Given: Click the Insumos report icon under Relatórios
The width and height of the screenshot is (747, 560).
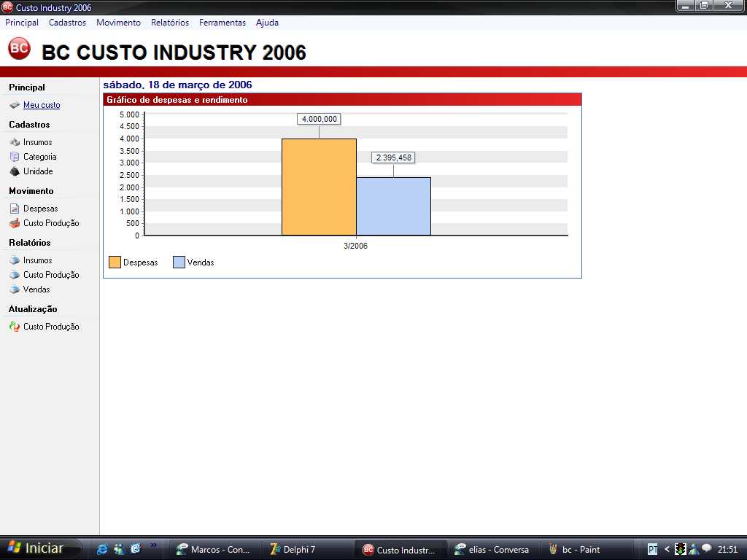Looking at the screenshot, I should pyautogui.click(x=15, y=260).
